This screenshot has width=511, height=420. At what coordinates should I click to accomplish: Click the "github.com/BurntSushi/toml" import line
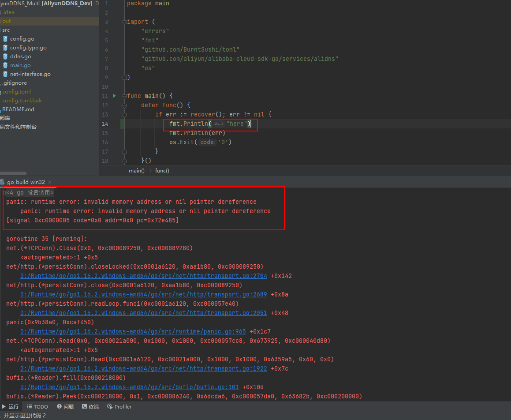(x=190, y=49)
